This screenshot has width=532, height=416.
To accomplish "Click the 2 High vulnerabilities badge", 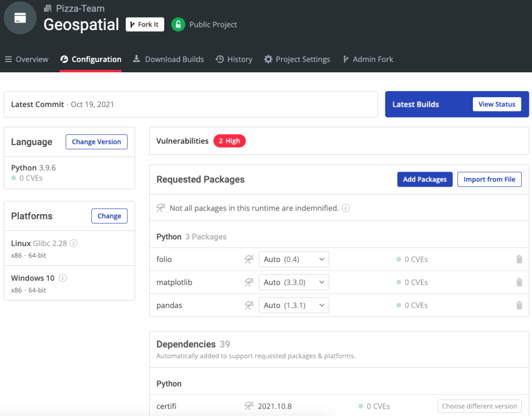I will (229, 141).
